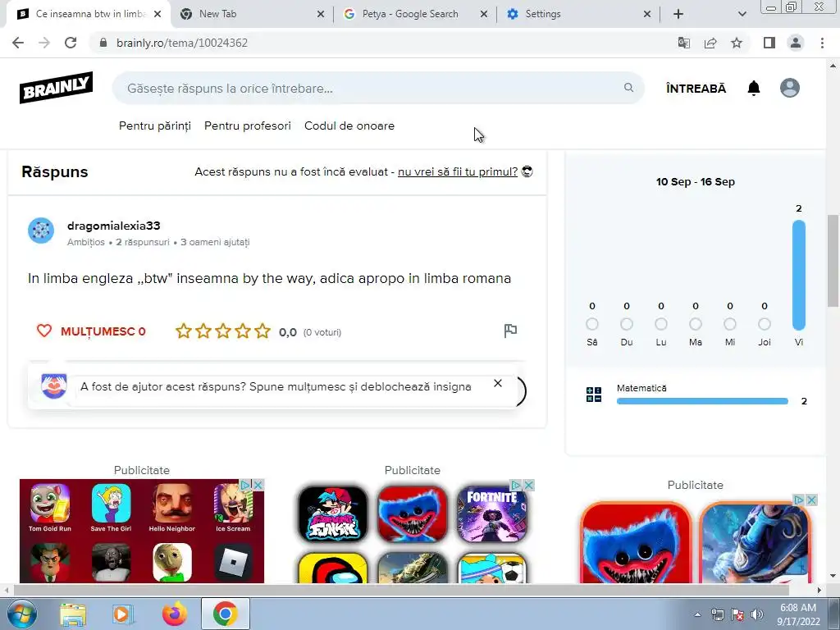840x630 pixels.
Task: Open Pentru profesori menu item
Action: [x=248, y=126]
